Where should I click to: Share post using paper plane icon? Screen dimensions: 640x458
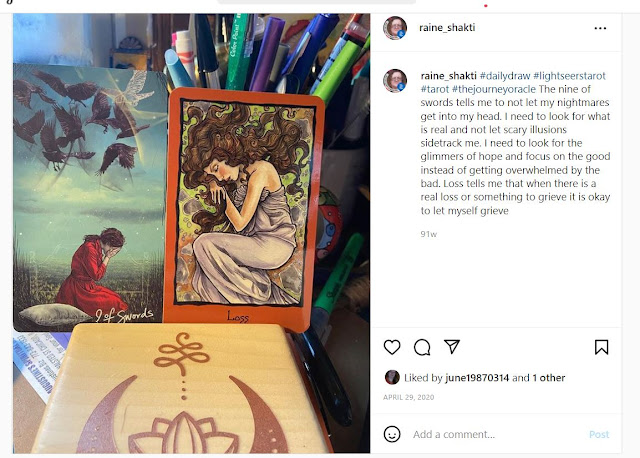coord(452,347)
